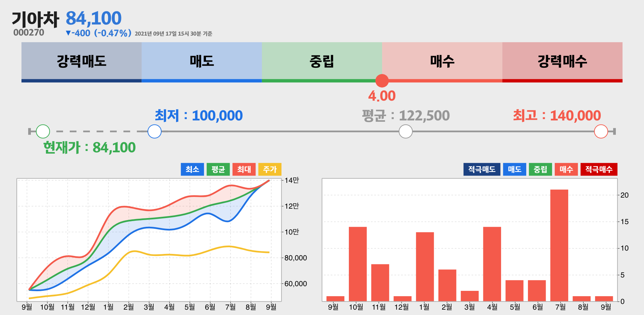Image resolution: width=644 pixels, height=315 pixels.
Task: Click the 최저 : 100,000 label
Action: (x=199, y=116)
